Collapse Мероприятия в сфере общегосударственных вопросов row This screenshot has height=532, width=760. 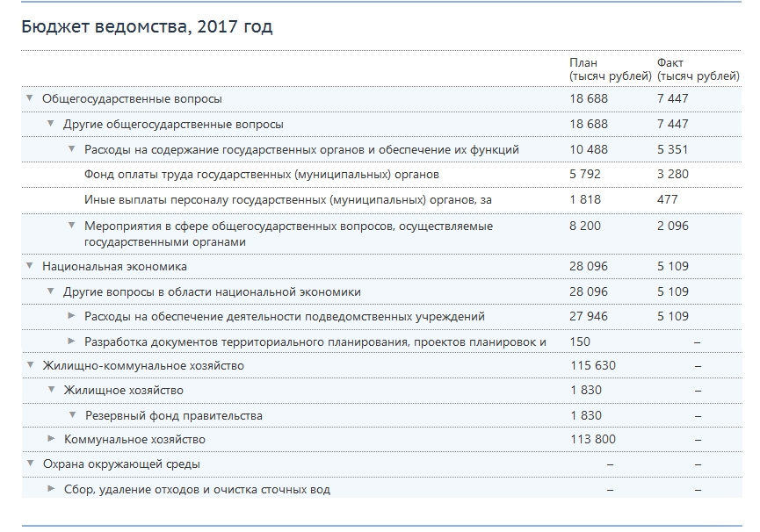pyautogui.click(x=72, y=226)
